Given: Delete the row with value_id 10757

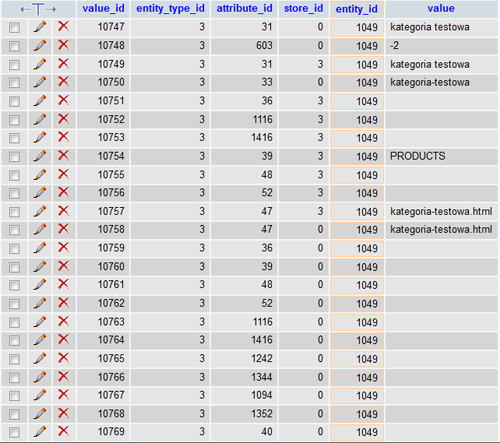Looking at the screenshot, I should click(64, 211).
